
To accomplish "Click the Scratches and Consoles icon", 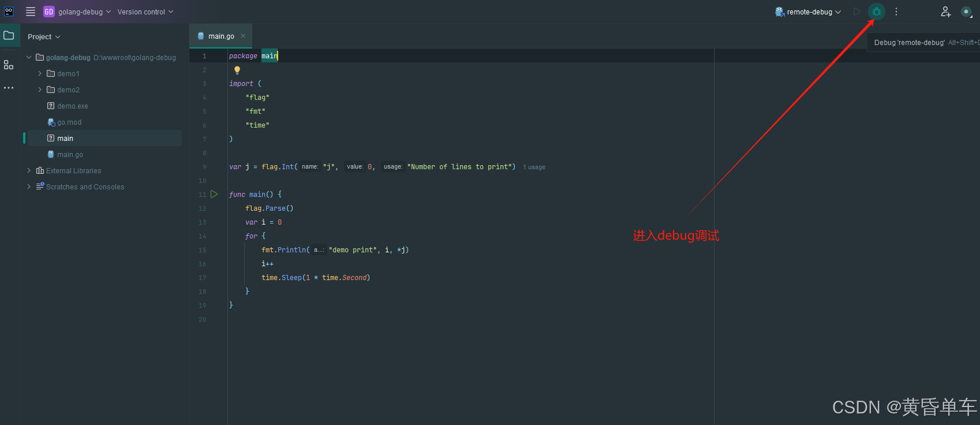I will (40, 187).
